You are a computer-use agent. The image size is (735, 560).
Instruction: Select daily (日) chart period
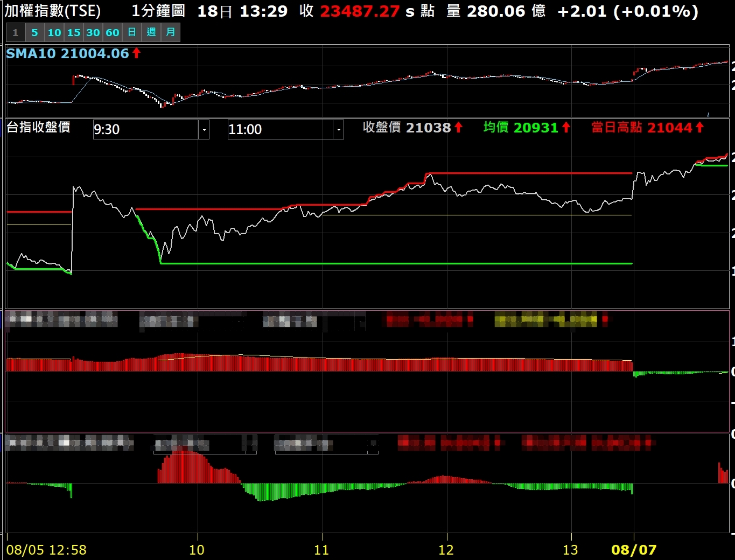pos(132,32)
